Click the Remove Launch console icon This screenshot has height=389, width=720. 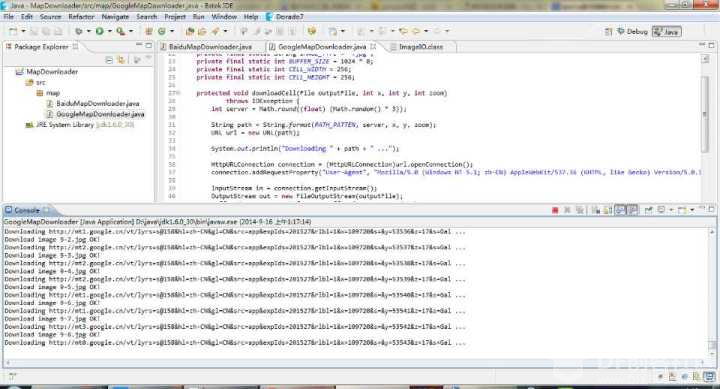[x=567, y=210]
